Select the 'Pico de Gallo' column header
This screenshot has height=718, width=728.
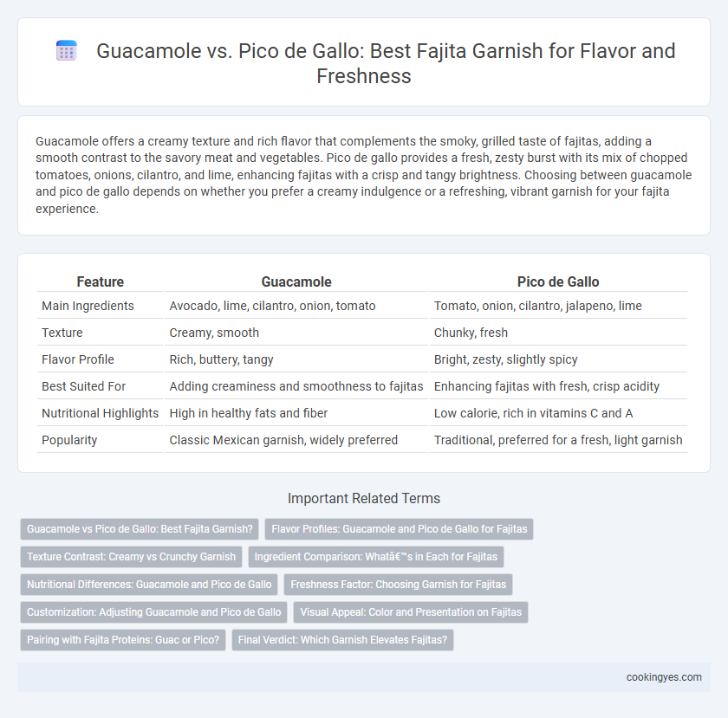pyautogui.click(x=558, y=281)
